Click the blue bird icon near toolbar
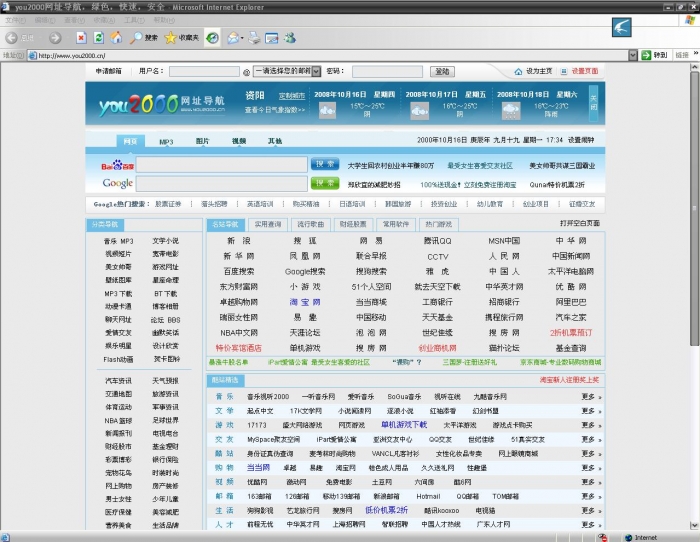The height and width of the screenshot is (542, 700). point(621,27)
